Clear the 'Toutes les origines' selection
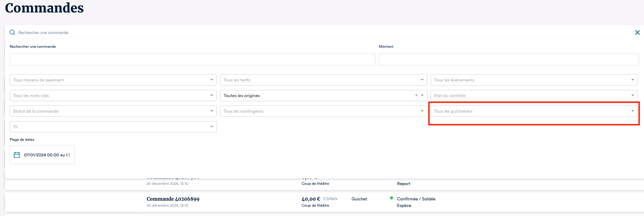This screenshot has width=644, height=216. (416, 96)
